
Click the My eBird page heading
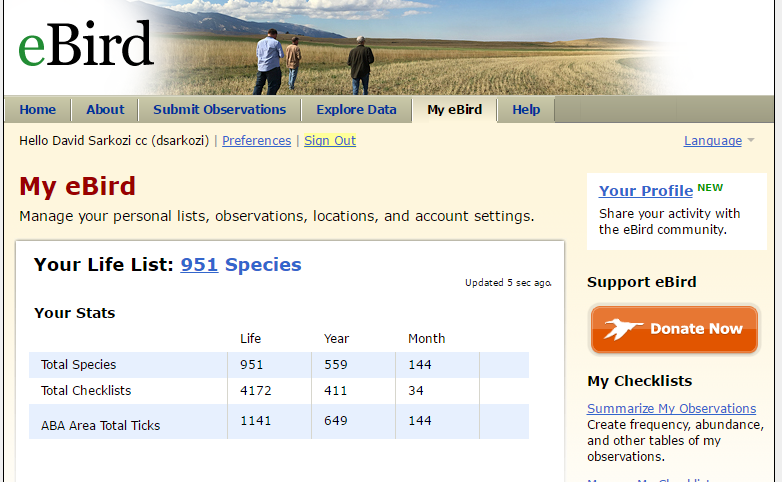pos(77,186)
